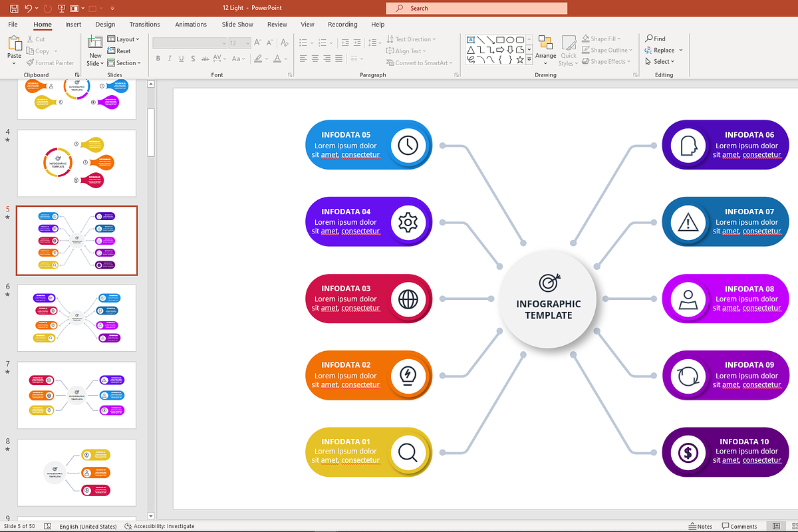Screen dimensions: 798x532
Task: Insert a New Slide icon
Action: [x=95, y=43]
